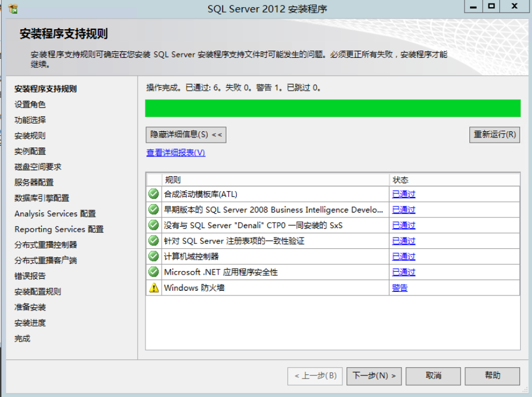
Task: Click the 帮助 button
Action: (492, 376)
